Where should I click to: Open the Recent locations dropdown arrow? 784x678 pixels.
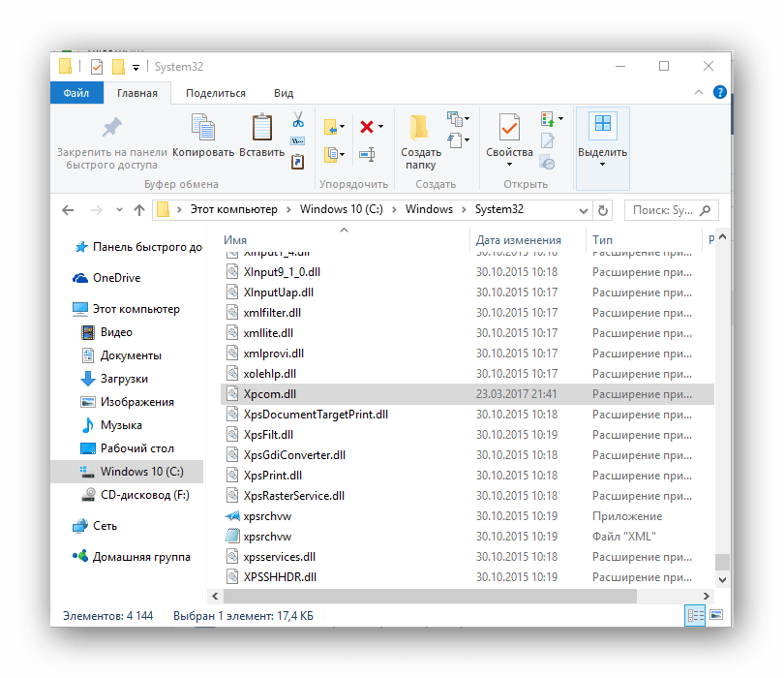(119, 210)
